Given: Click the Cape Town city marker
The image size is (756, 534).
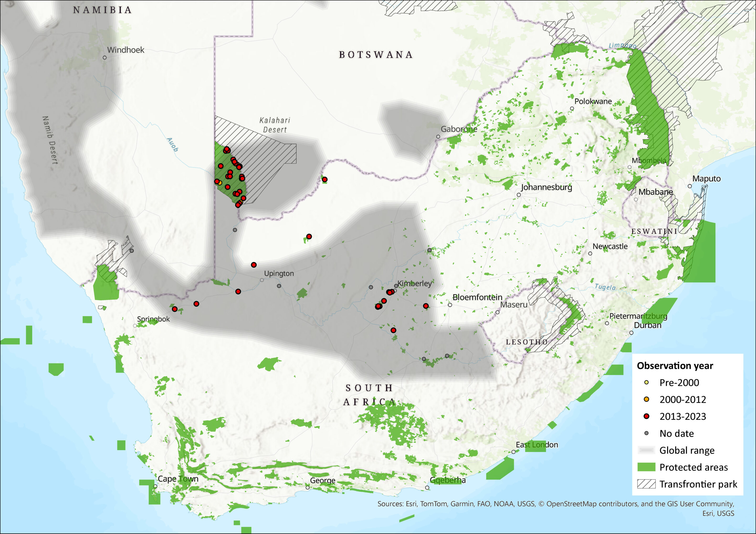Looking at the screenshot, I should point(155,486).
